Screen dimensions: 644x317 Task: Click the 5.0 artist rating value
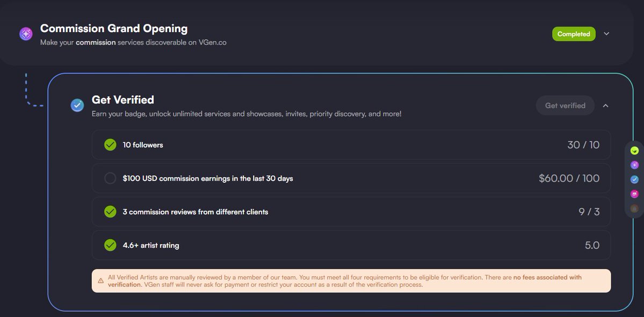(x=592, y=246)
